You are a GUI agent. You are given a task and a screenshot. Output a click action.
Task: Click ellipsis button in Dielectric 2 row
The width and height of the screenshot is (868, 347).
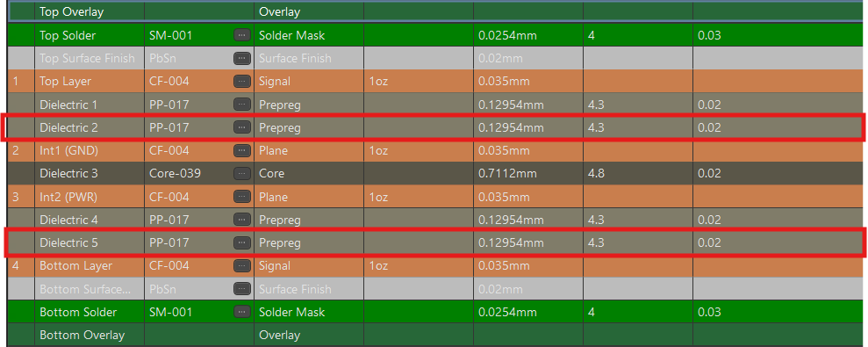(x=242, y=127)
